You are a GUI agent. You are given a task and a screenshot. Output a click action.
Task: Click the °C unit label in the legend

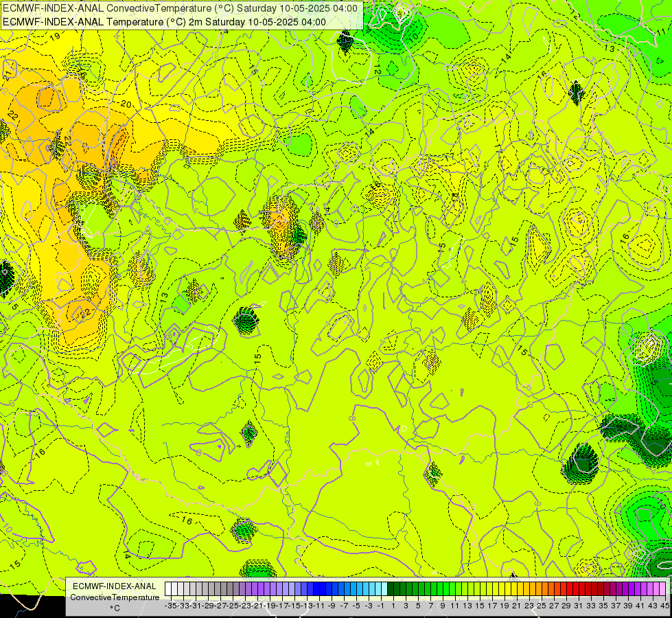point(115,608)
